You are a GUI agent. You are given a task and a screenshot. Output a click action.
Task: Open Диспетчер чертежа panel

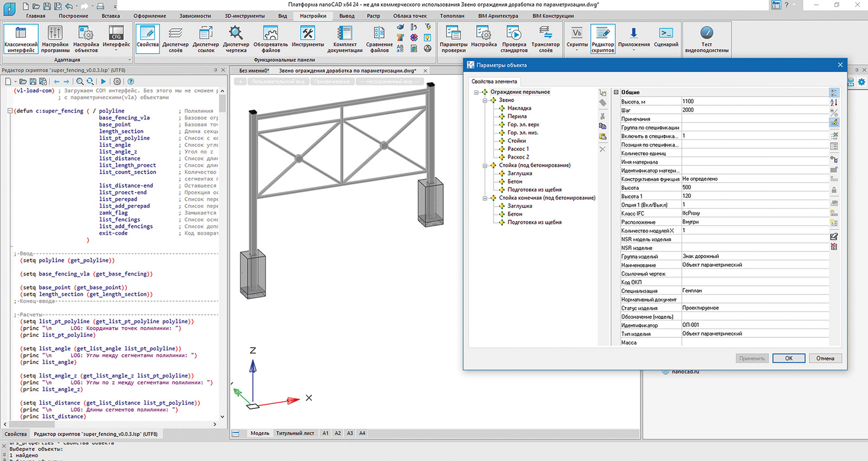[236, 39]
